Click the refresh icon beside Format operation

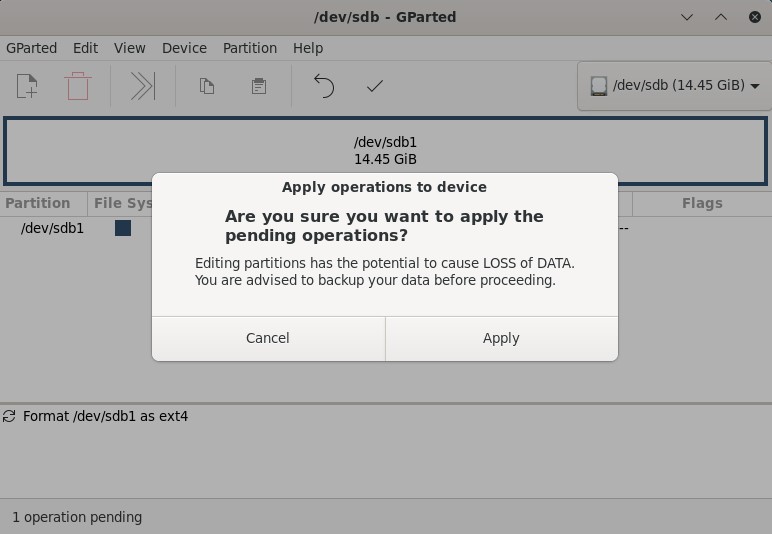click(x=9, y=416)
